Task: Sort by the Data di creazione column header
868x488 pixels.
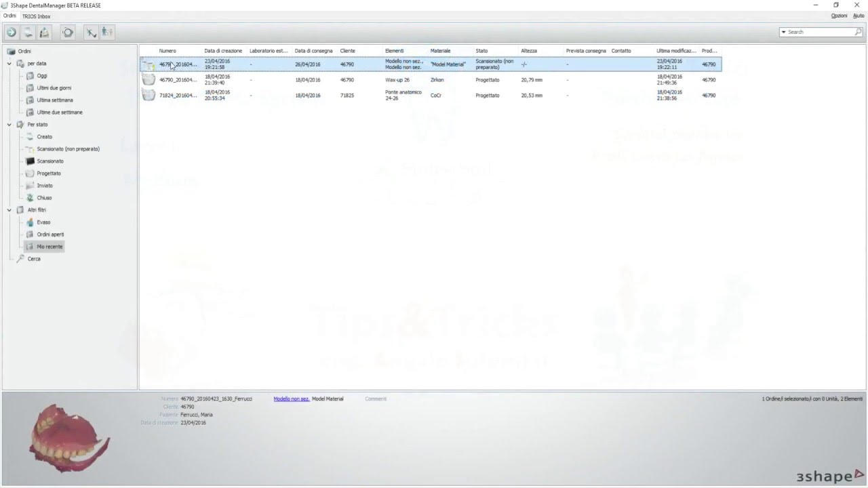Action: point(223,51)
